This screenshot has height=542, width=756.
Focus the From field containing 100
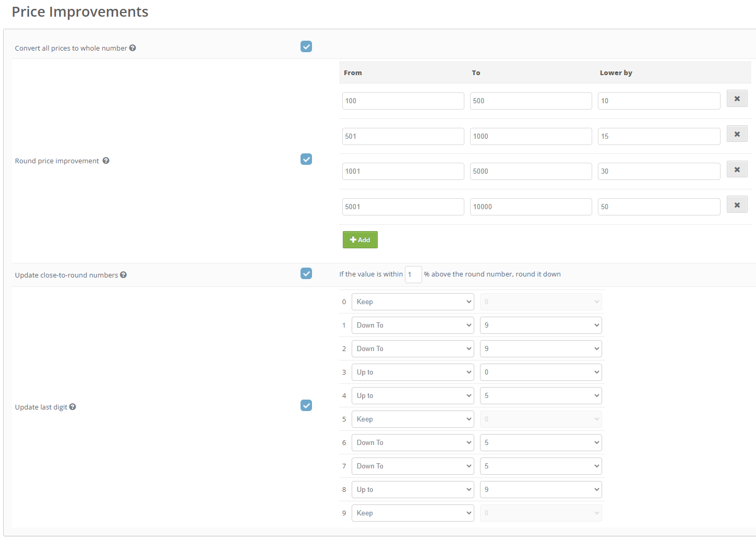click(x=403, y=101)
